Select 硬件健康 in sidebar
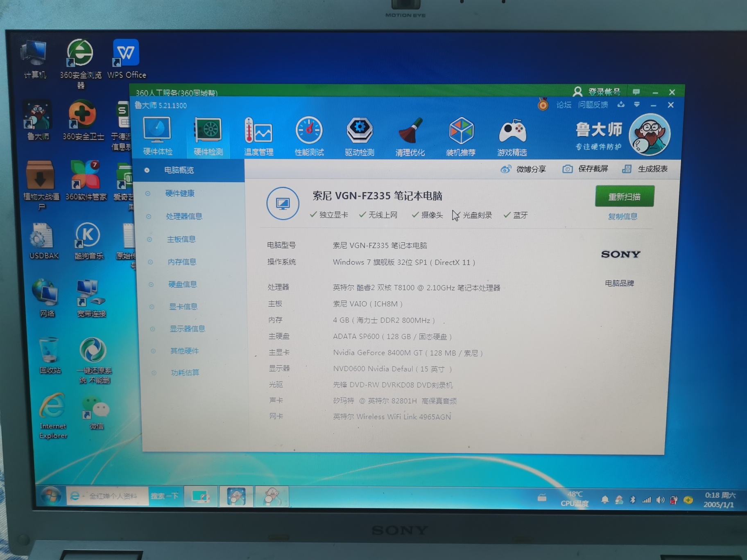Screen dimensions: 747x560 coord(180,193)
